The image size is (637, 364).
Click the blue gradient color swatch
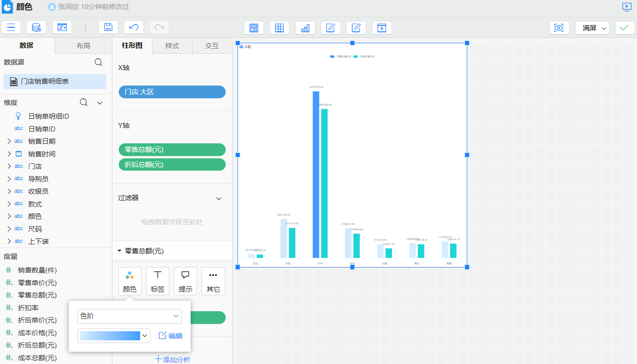click(x=110, y=336)
